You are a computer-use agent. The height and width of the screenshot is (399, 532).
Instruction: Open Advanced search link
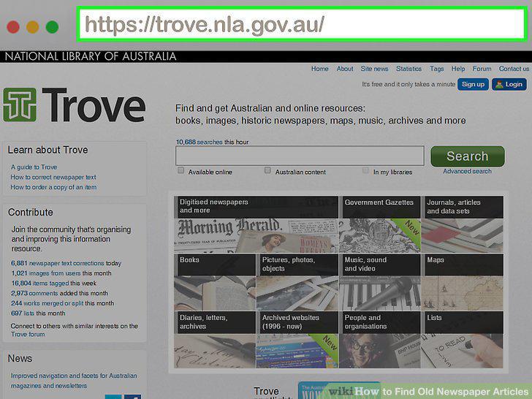click(x=467, y=171)
